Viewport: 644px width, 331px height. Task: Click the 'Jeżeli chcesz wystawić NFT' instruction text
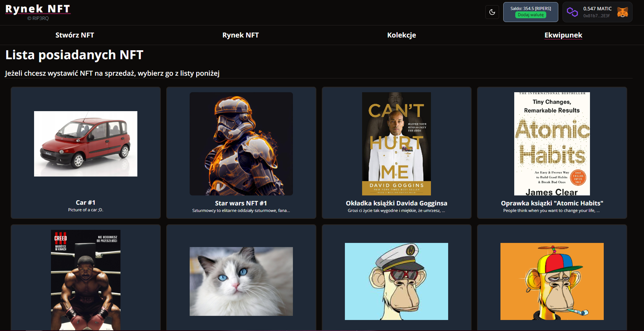click(112, 73)
